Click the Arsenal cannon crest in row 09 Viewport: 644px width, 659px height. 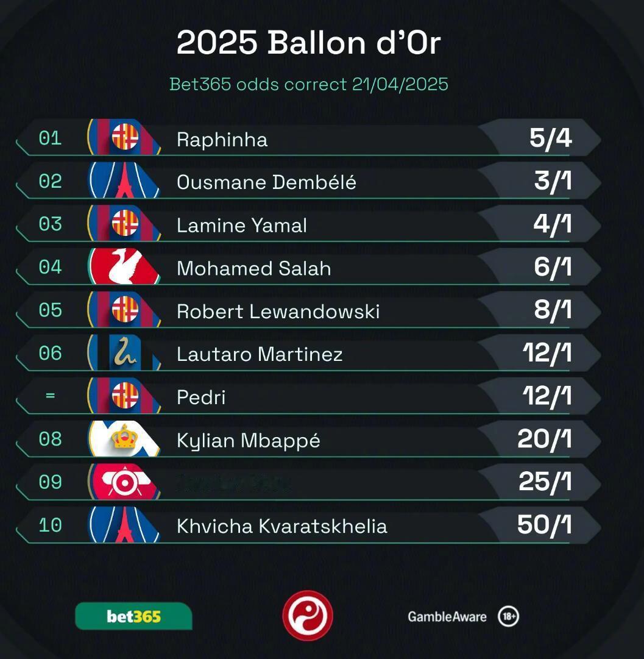coord(124,482)
